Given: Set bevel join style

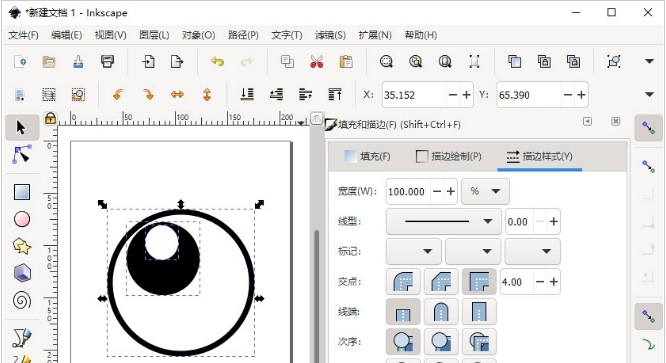Looking at the screenshot, I should (x=441, y=281).
